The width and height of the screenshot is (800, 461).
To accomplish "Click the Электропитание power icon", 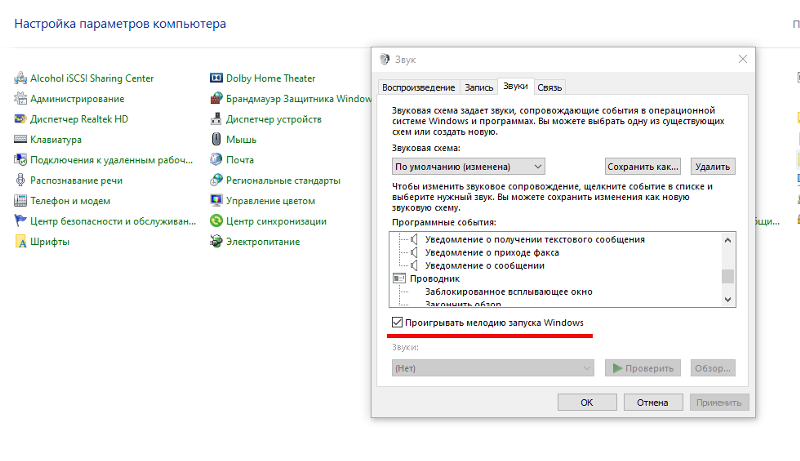I will [216, 241].
